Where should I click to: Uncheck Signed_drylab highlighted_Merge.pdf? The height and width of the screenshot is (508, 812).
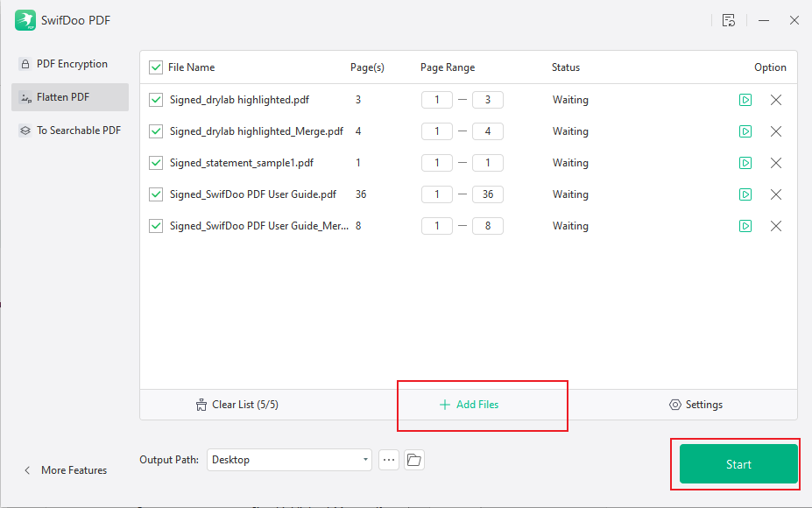point(155,131)
